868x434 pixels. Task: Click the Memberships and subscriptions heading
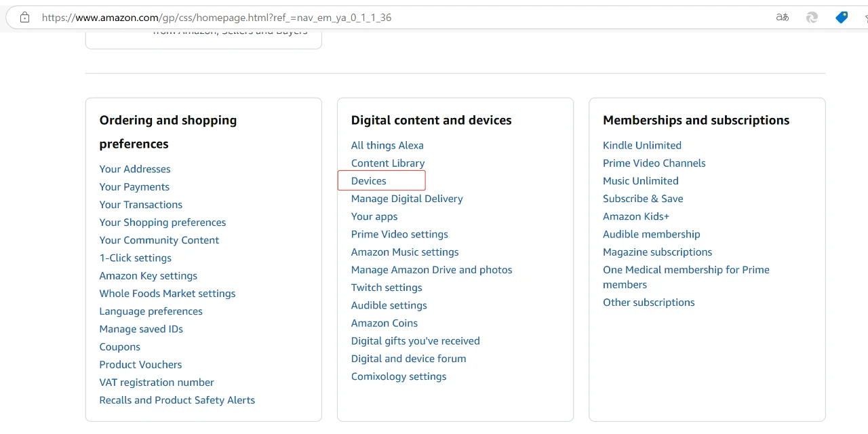point(696,120)
